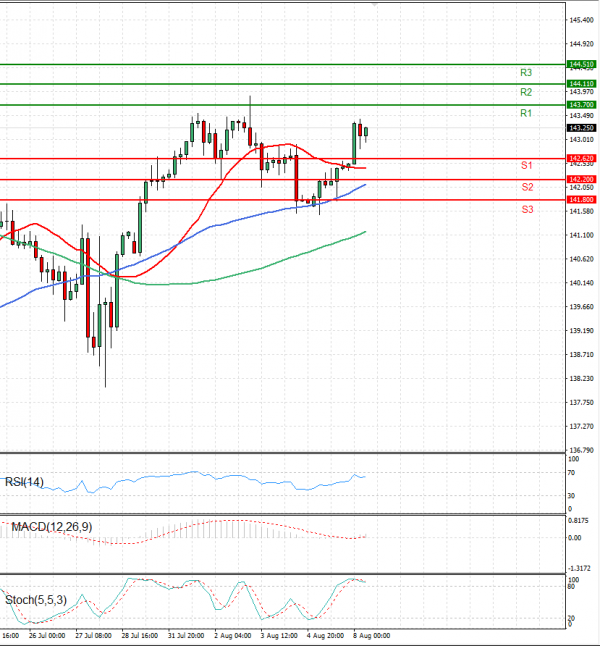Click the 145.400 price axis label

(581, 20)
